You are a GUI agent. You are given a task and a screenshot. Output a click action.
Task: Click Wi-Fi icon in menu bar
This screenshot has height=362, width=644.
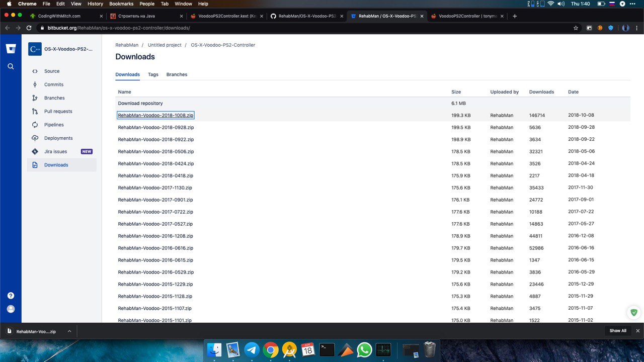[x=550, y=4]
